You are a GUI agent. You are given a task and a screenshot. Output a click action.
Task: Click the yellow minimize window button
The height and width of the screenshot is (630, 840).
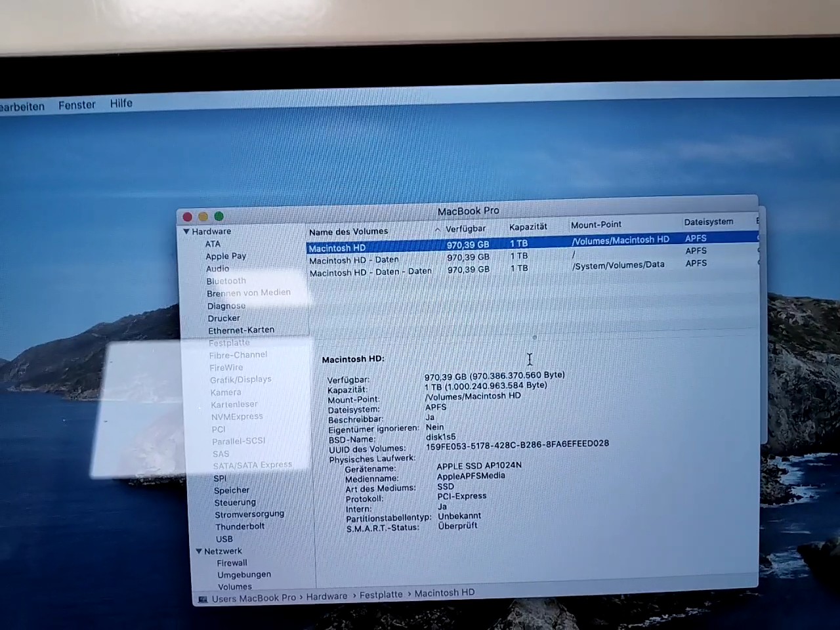[x=203, y=217]
